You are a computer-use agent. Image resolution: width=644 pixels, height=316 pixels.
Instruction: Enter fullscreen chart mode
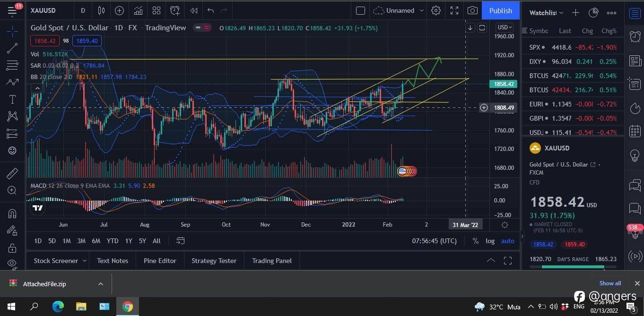pos(454,10)
